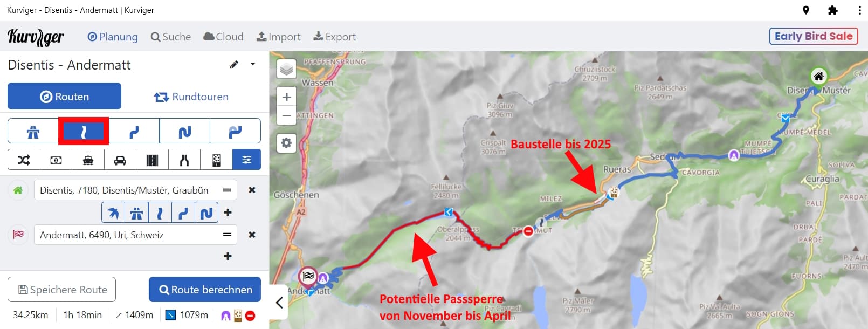Click the Route berechnen button

click(205, 290)
